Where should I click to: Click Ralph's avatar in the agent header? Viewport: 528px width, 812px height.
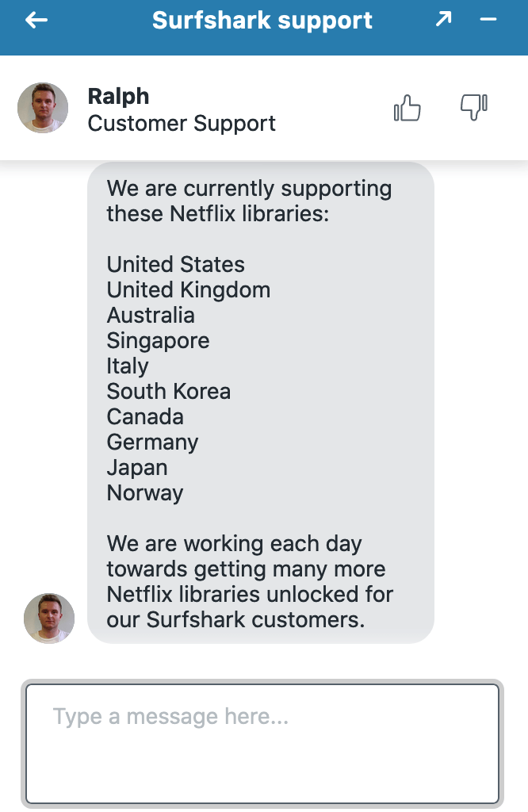[x=43, y=108]
